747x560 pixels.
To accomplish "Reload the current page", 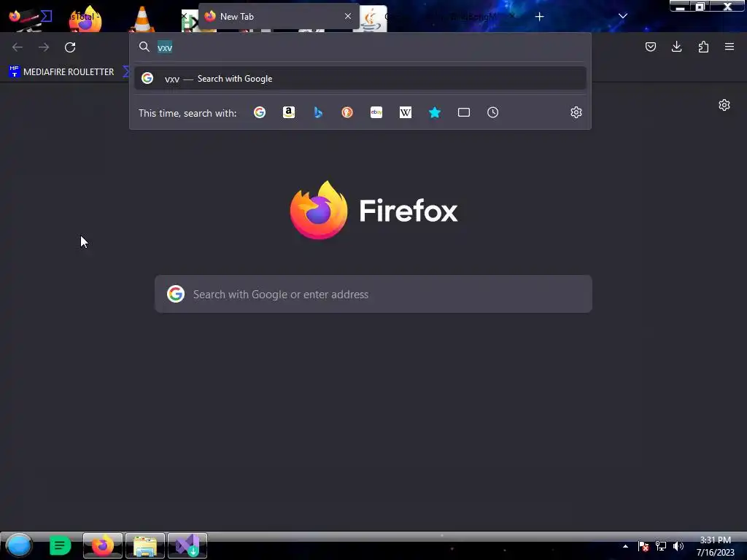I will pyautogui.click(x=70, y=47).
